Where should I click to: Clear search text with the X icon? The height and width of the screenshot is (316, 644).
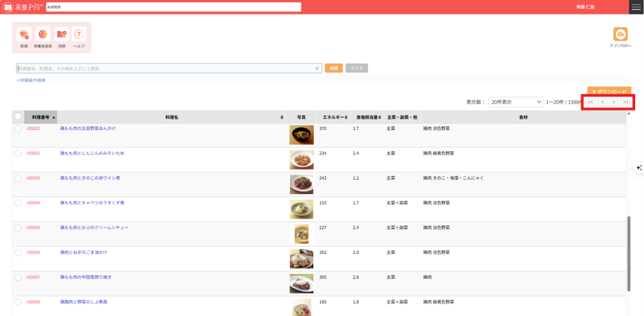click(x=317, y=68)
